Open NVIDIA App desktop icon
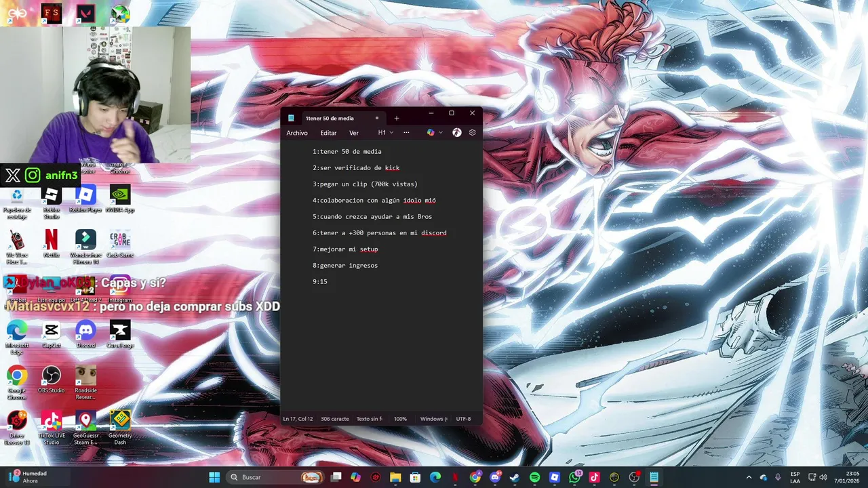Screen dimensions: 868x488 (120, 200)
